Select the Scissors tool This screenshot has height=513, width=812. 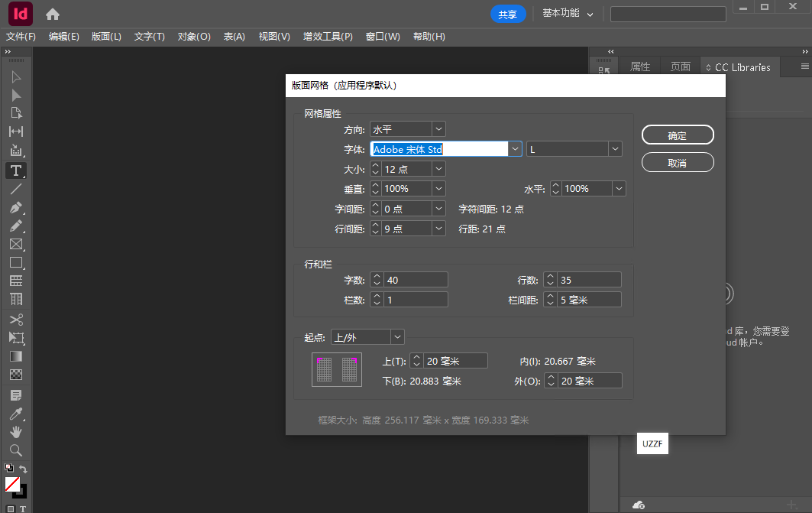tap(16, 320)
